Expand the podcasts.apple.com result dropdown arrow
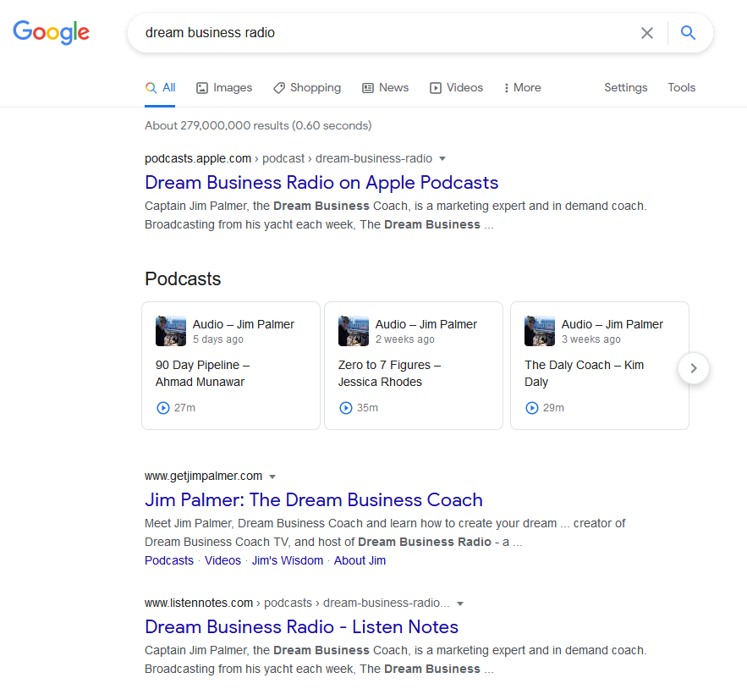This screenshot has width=747, height=700. tap(442, 158)
